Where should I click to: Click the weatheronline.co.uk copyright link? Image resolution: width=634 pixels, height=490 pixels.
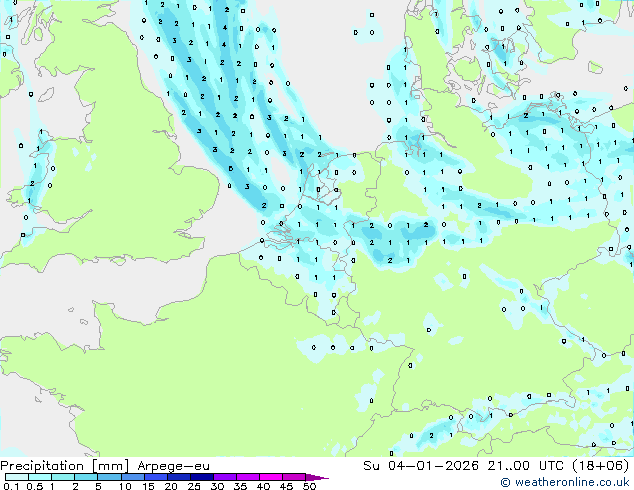pyautogui.click(x=565, y=482)
